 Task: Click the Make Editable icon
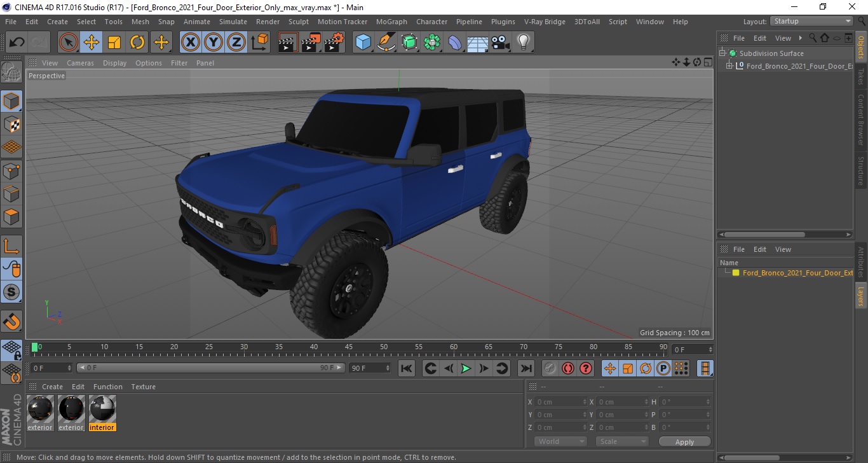[x=11, y=73]
